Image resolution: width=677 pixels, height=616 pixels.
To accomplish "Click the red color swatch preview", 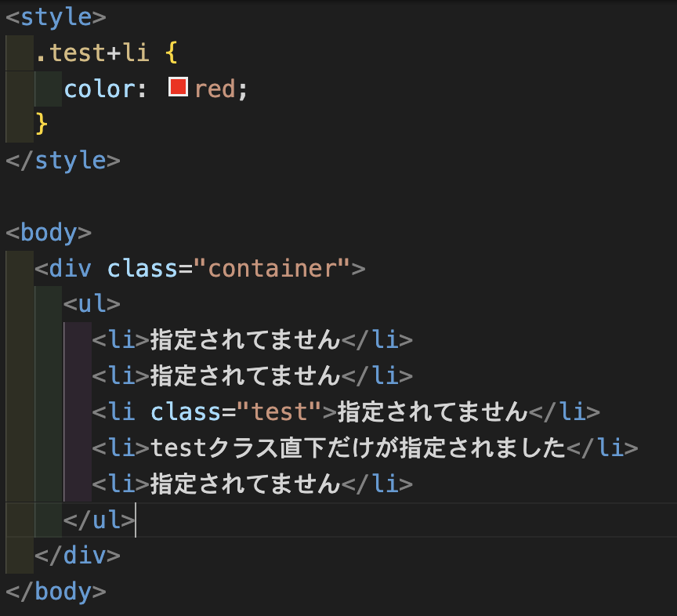I will click(x=178, y=88).
